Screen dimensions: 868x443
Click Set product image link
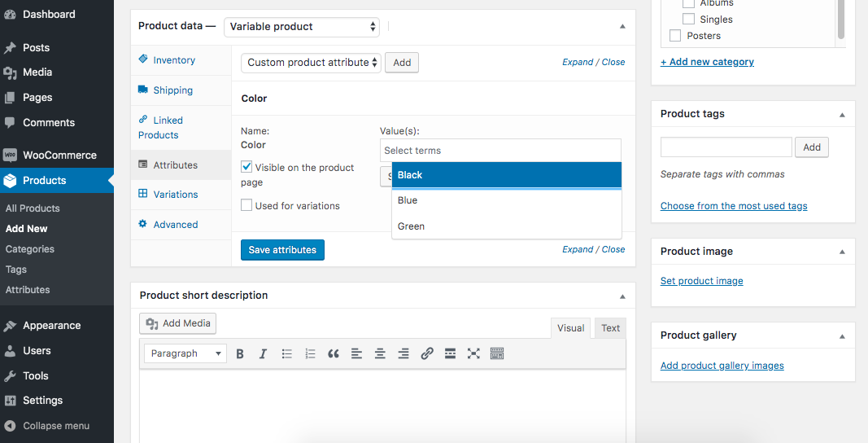point(701,281)
